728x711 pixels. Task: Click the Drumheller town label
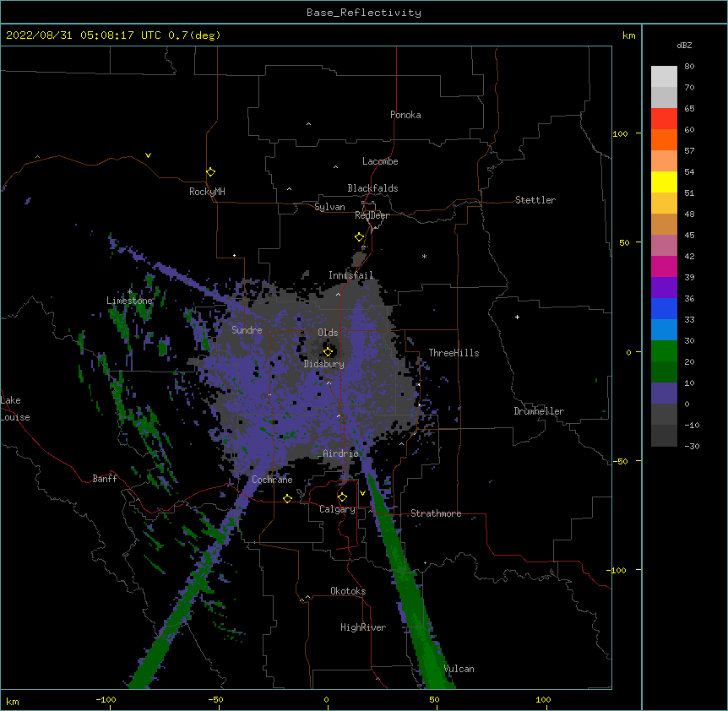tap(539, 411)
